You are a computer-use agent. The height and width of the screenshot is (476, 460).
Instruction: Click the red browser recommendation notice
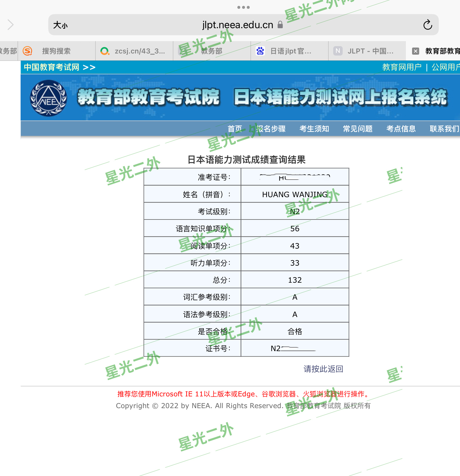click(244, 394)
